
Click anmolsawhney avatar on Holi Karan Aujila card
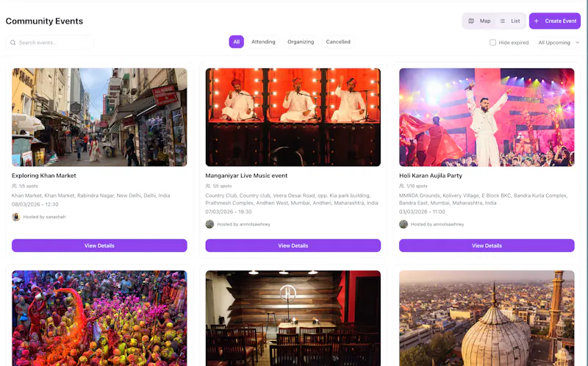pyautogui.click(x=404, y=224)
